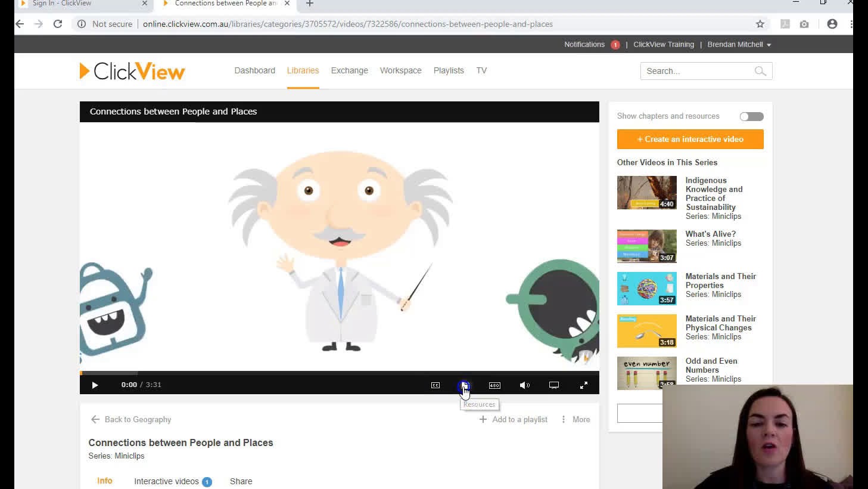Mute the video volume
Screen dimensions: 868x489
524,385
